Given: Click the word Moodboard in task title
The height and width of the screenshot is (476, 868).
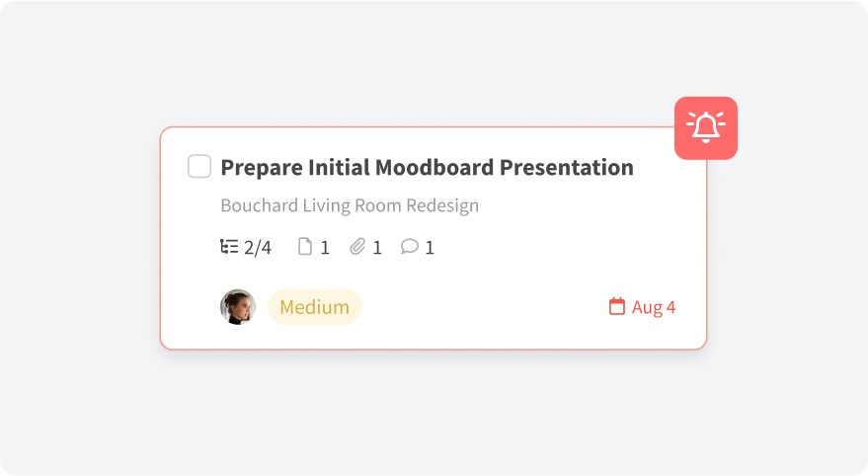Looking at the screenshot, I should click(x=434, y=168).
